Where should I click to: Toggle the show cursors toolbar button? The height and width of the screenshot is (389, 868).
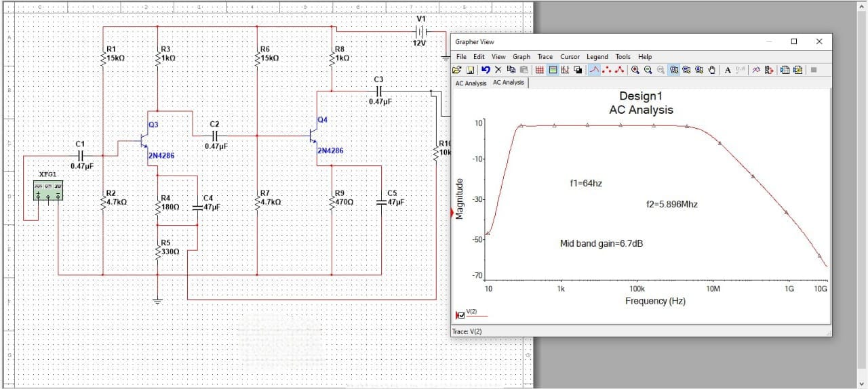(565, 70)
